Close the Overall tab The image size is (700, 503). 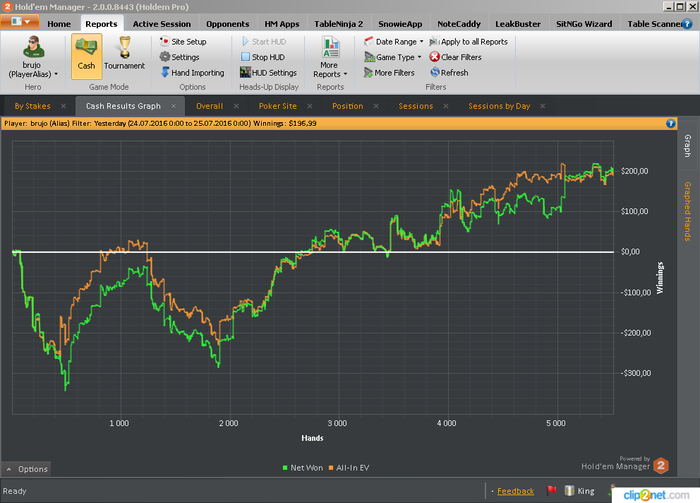(236, 106)
